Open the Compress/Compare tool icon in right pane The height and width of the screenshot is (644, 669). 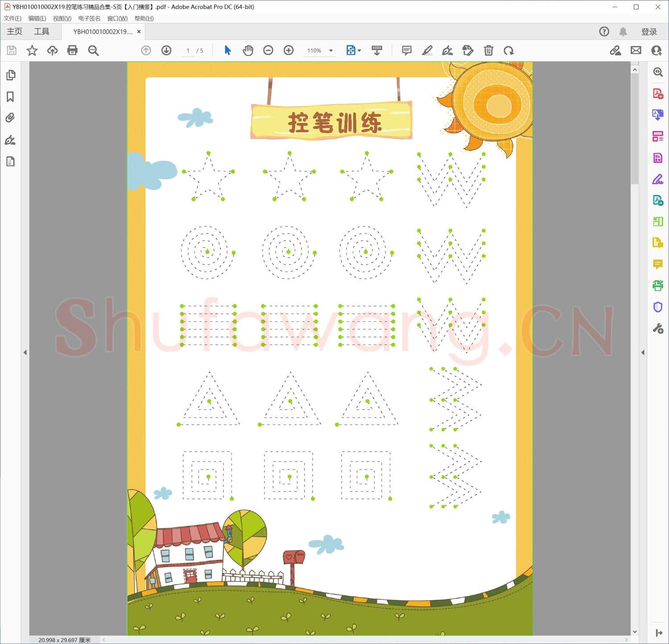tap(658, 221)
